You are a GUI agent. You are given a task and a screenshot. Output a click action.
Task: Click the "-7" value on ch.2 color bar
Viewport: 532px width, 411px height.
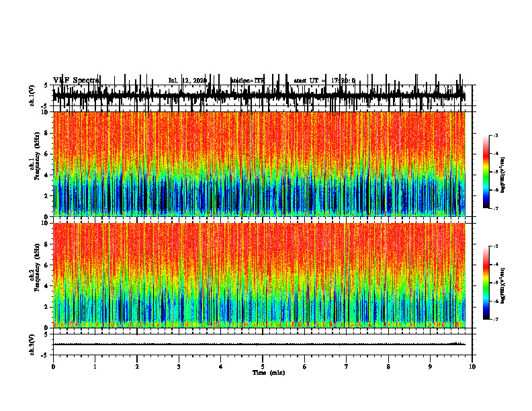496,319
